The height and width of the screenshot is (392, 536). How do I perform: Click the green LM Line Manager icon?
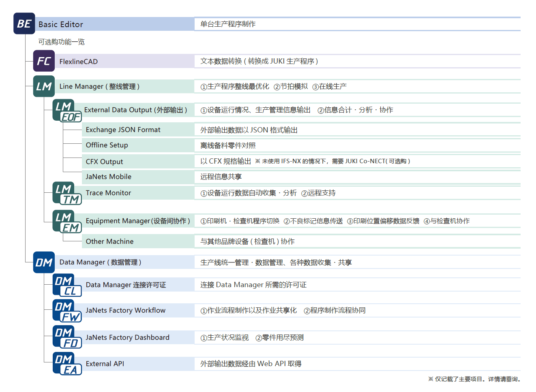[x=44, y=86]
